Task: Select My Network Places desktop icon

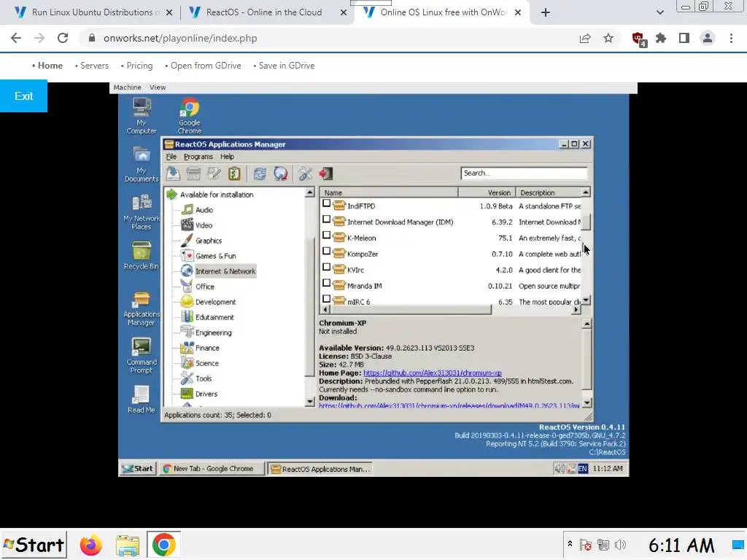Action: point(142,212)
